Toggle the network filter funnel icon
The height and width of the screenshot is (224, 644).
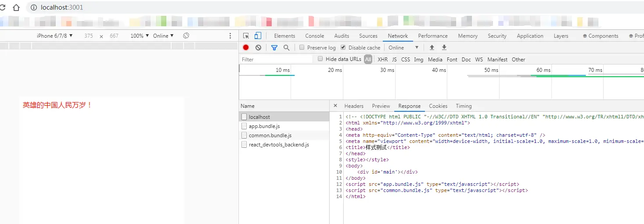point(274,47)
